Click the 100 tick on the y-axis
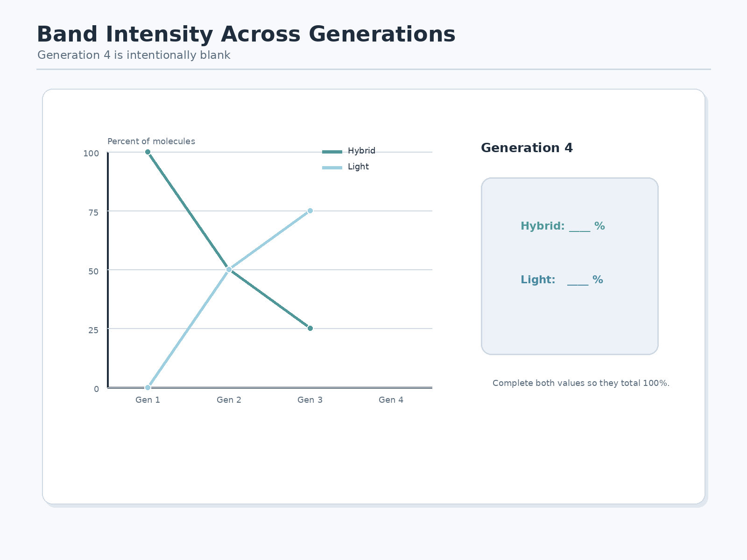Screen dimensions: 747x560 click(x=91, y=154)
